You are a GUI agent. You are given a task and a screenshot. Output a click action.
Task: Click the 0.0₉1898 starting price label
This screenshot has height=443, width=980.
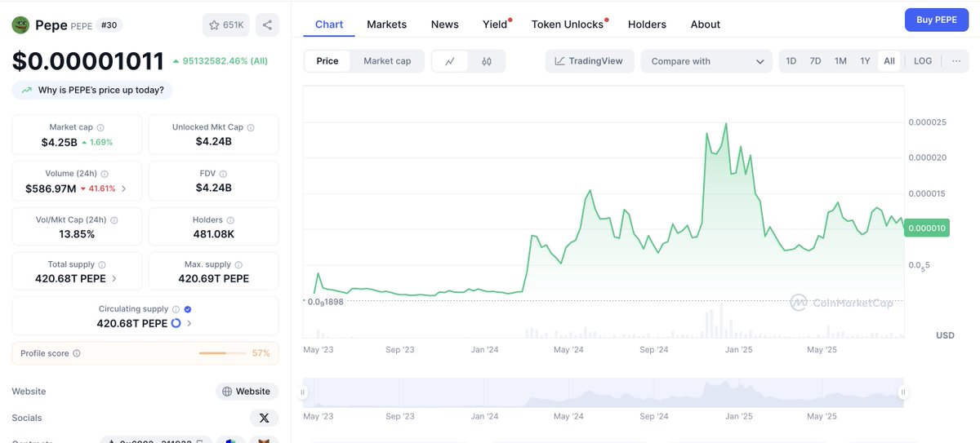[326, 301]
